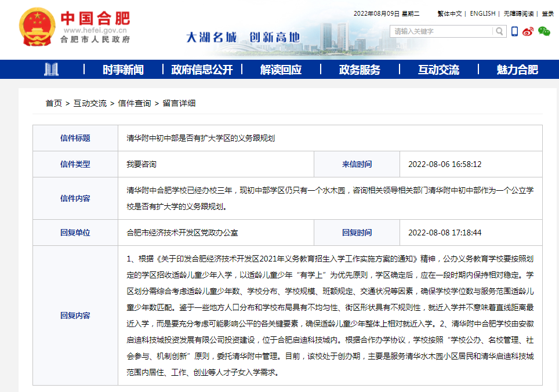The width and height of the screenshot is (559, 392).
Task: Switch to ENGLISH version
Action: [482, 13]
